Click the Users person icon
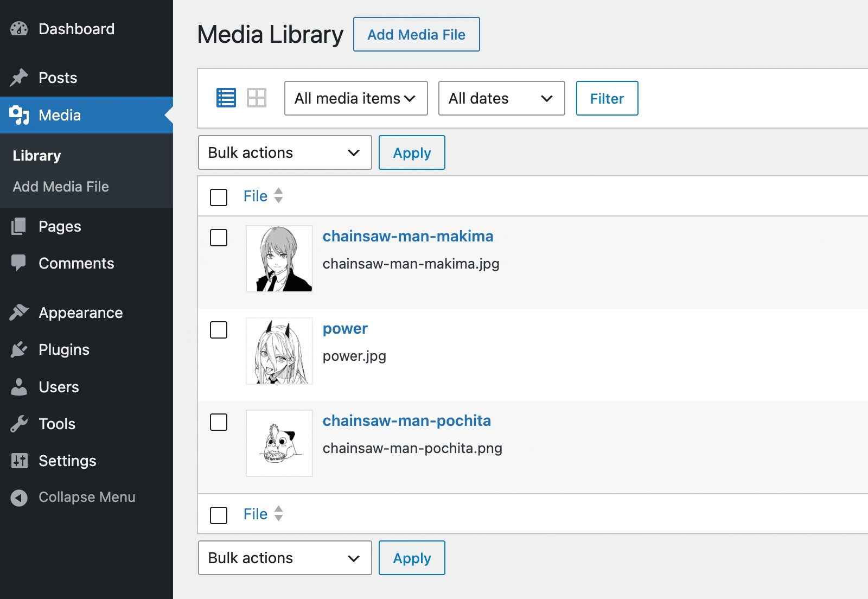The height and width of the screenshot is (599, 868). pos(19,387)
